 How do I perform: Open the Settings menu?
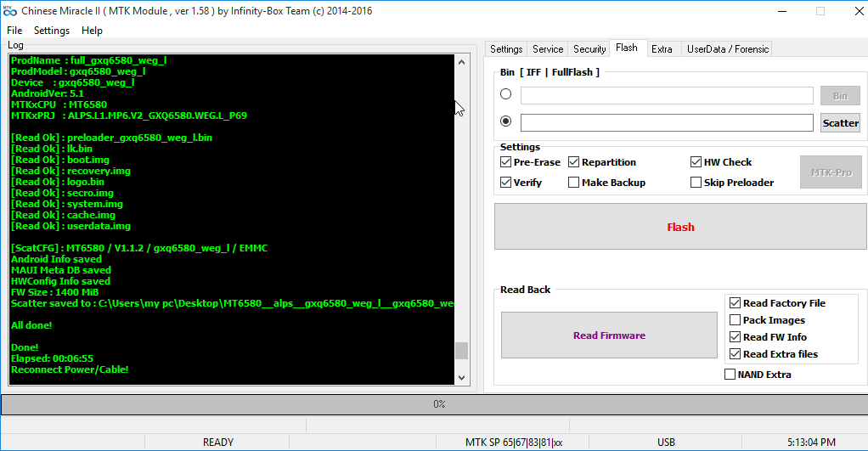pyautogui.click(x=52, y=31)
